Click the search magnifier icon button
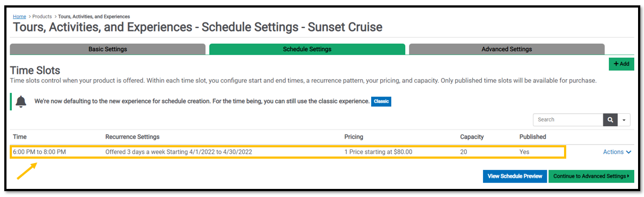This screenshot has width=644, height=197. click(x=610, y=120)
